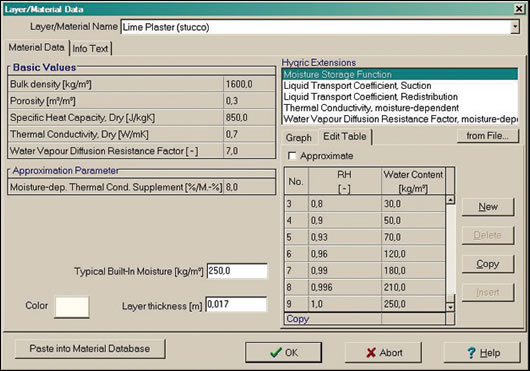
Task: Confirm with the OK button
Action: coord(284,352)
